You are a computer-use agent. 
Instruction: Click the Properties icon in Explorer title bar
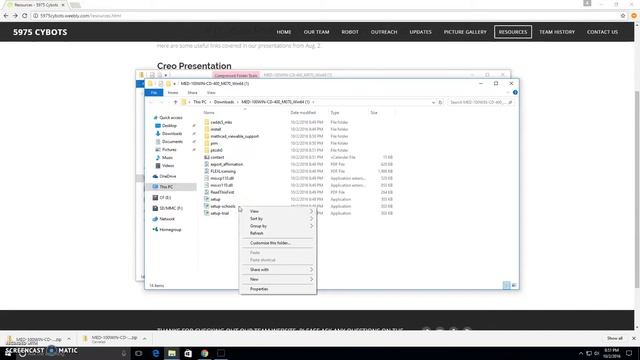[161, 84]
